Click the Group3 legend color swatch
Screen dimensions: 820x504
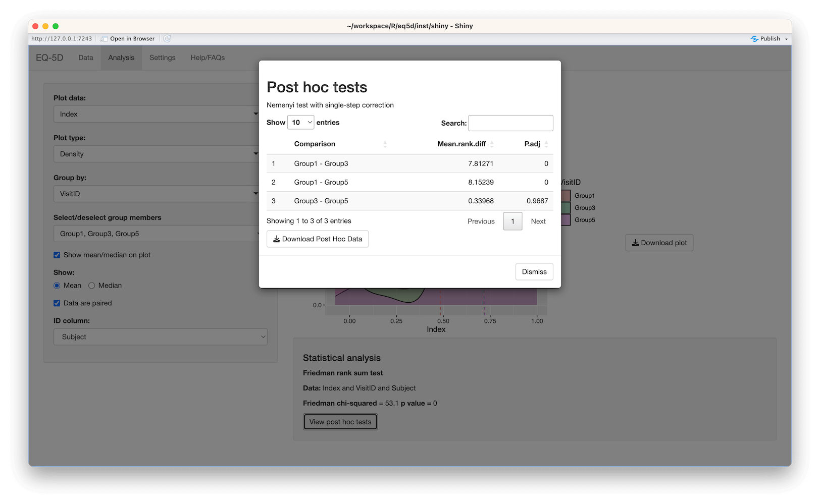tap(566, 208)
